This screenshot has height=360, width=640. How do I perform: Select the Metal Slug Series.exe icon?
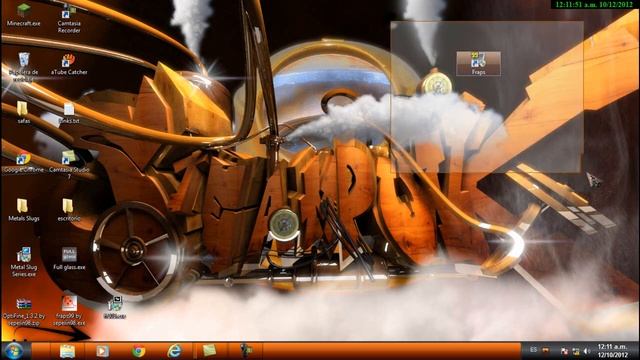(24, 262)
